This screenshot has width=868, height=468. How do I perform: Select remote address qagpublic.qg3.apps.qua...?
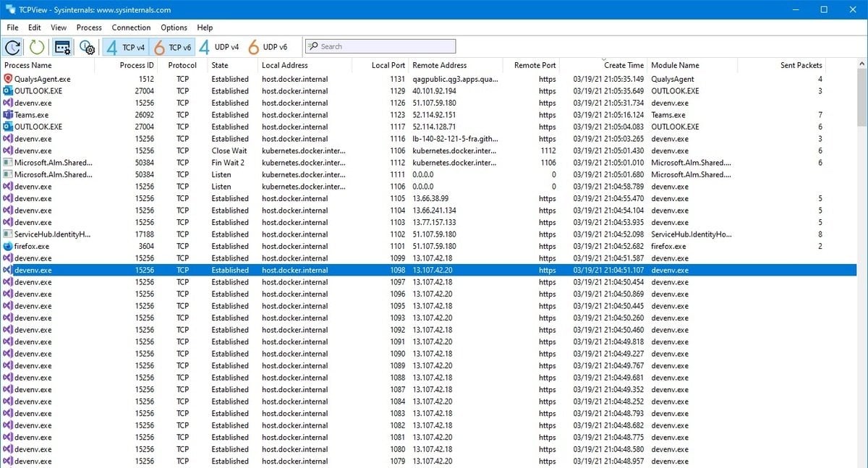pyautogui.click(x=455, y=79)
